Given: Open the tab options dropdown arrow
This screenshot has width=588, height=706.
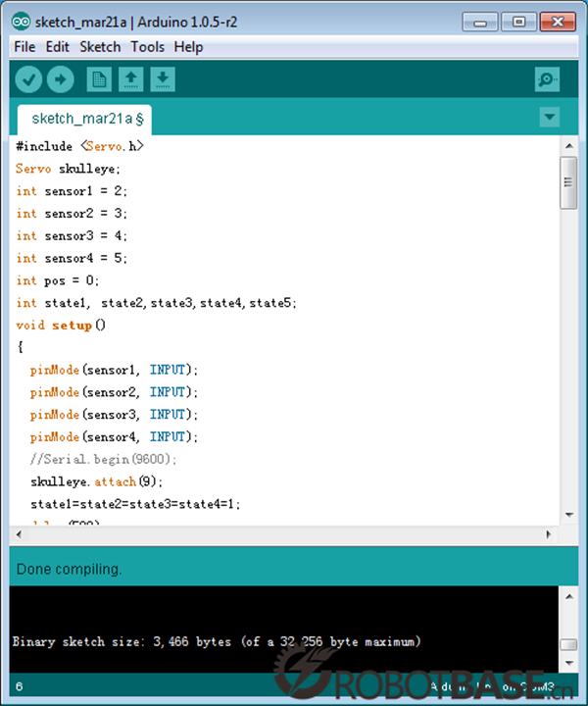Looking at the screenshot, I should 549,119.
